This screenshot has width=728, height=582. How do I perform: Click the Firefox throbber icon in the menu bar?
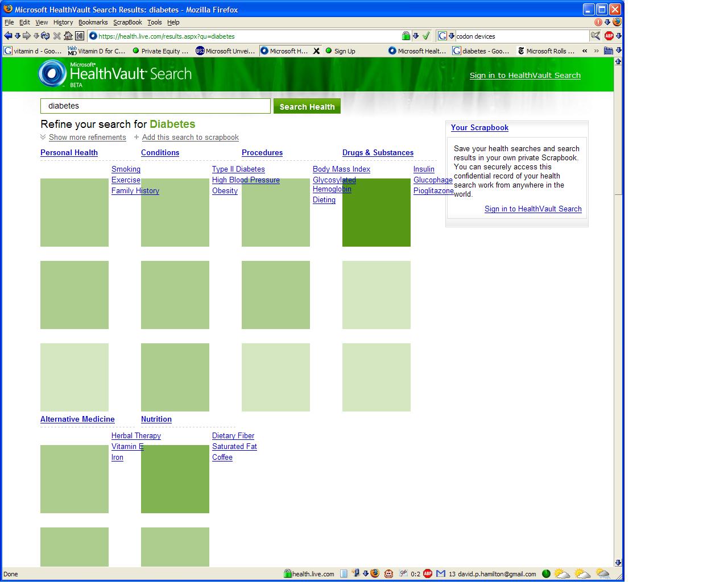pyautogui.click(x=617, y=22)
